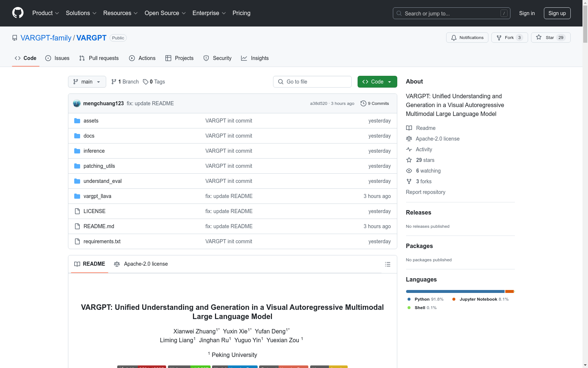
Task: Open the Projects tab
Action: pyautogui.click(x=179, y=58)
